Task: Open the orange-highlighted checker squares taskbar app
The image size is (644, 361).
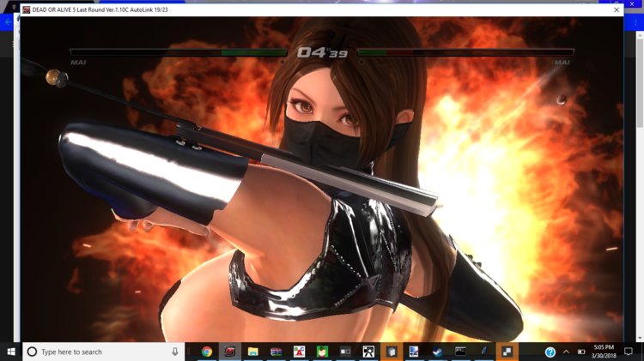Action: click(507, 352)
